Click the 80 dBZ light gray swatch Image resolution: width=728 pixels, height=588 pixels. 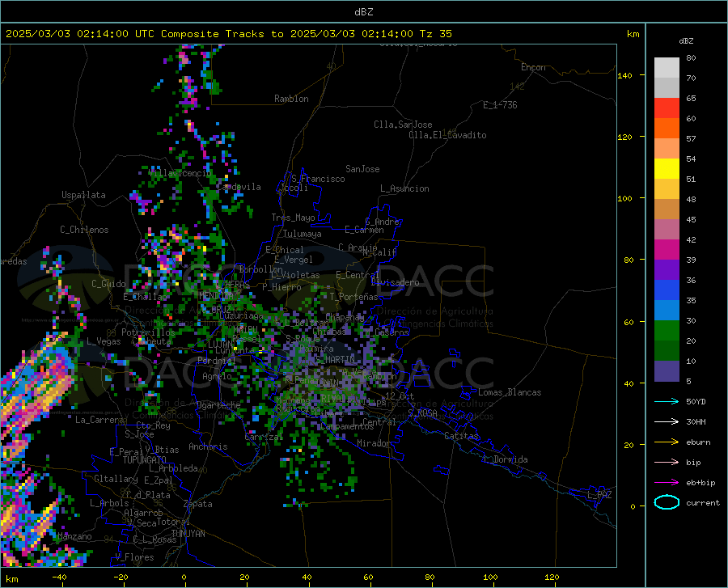pyautogui.click(x=667, y=68)
